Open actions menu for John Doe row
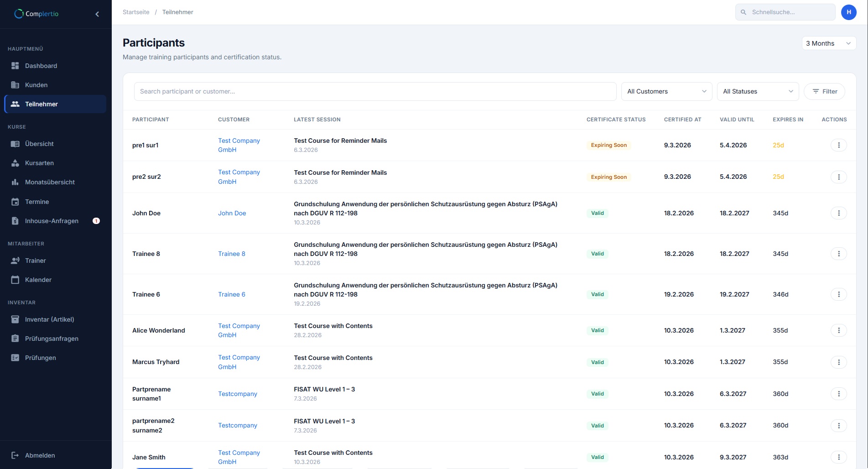 (x=839, y=213)
